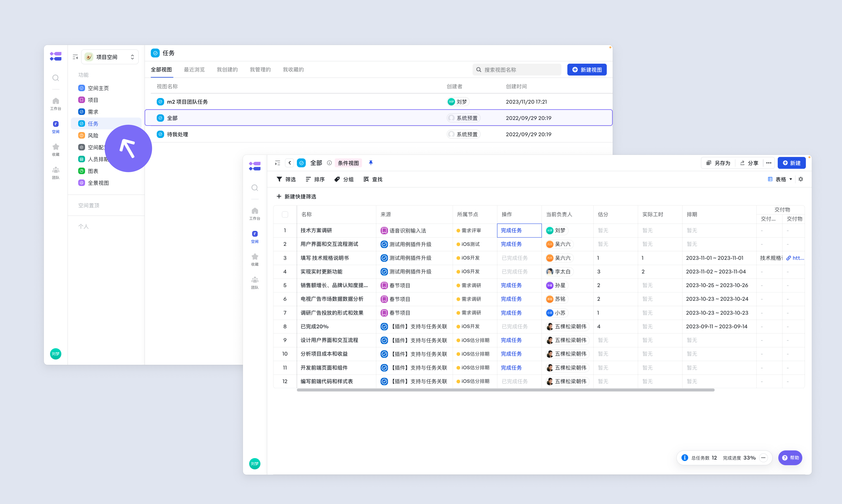Expand the front window navigation panel

[278, 163]
